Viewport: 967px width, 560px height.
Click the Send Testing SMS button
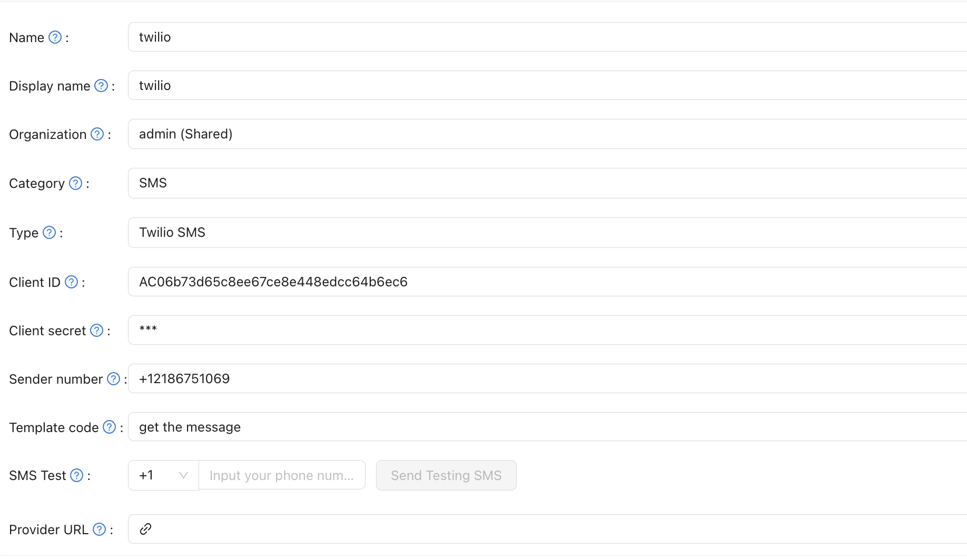[x=446, y=475]
